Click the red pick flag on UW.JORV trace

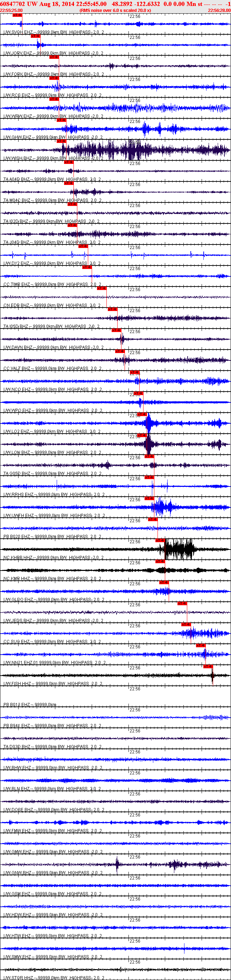click(x=35, y=36)
